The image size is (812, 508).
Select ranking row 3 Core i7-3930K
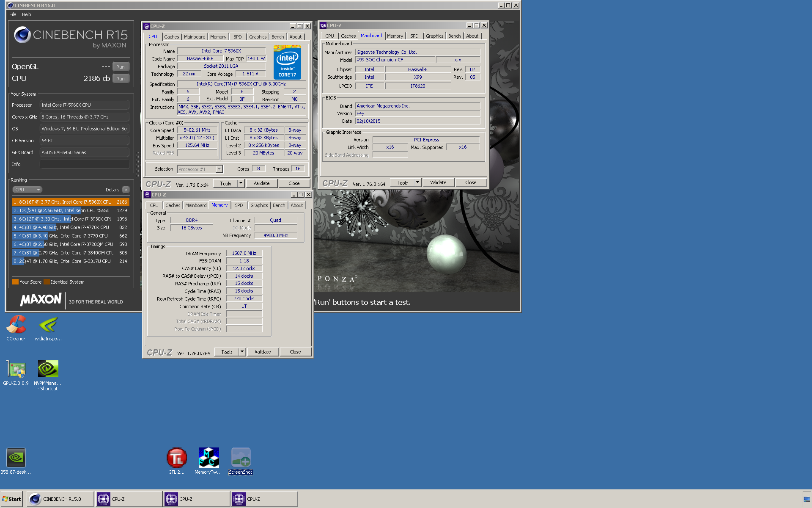tap(71, 219)
